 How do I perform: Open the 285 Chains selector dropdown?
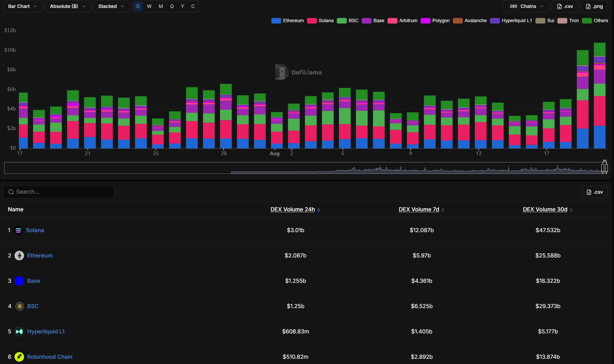coord(526,6)
